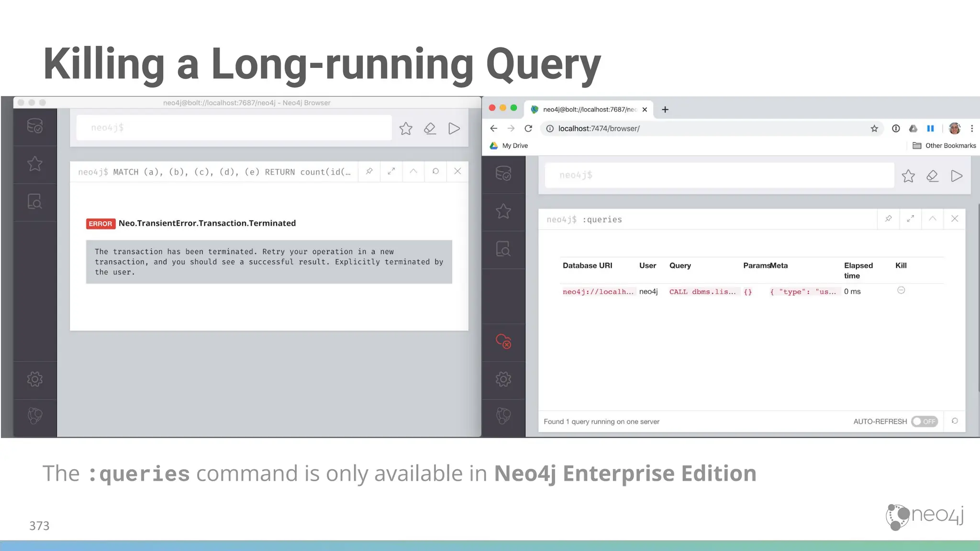Click Elapsed time column header
The height and width of the screenshot is (551, 980).
pos(858,270)
